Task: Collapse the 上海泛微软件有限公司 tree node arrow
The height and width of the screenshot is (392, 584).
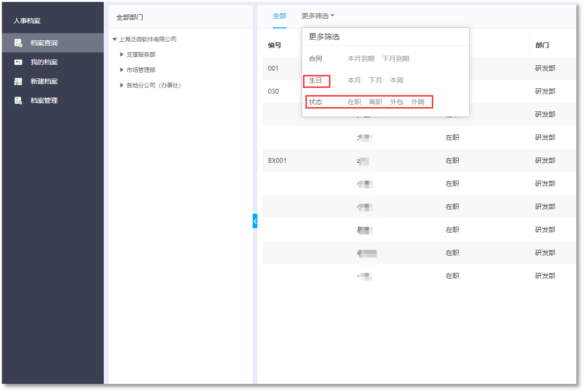Action: pyautogui.click(x=114, y=39)
